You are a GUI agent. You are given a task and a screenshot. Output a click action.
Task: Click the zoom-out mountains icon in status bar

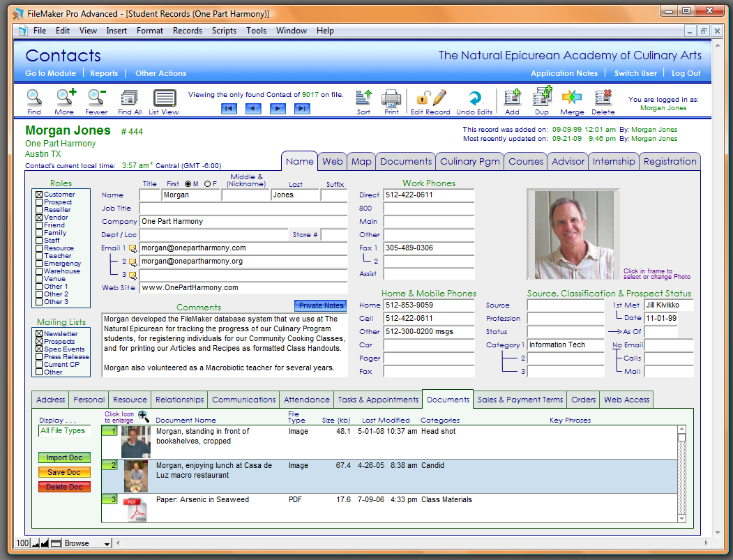pyautogui.click(x=36, y=543)
